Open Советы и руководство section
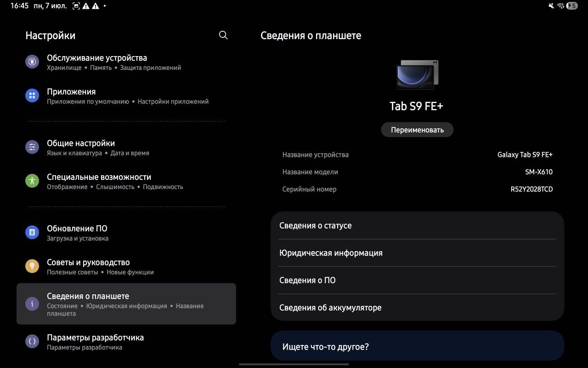This screenshot has height=368, width=588. tap(126, 267)
